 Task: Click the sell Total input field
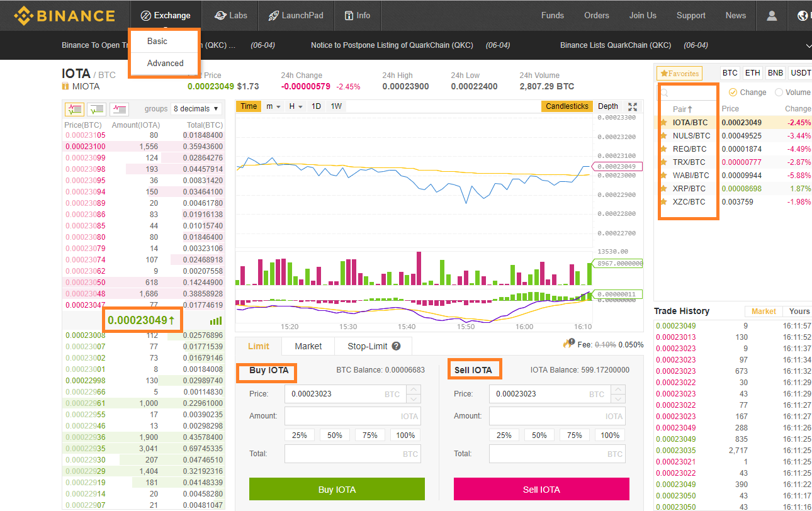pos(557,454)
